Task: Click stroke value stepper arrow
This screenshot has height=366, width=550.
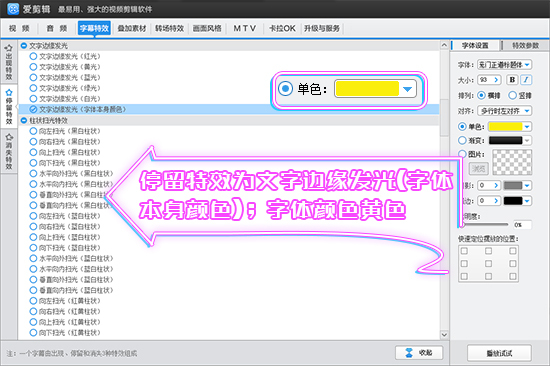Action: tap(496, 201)
